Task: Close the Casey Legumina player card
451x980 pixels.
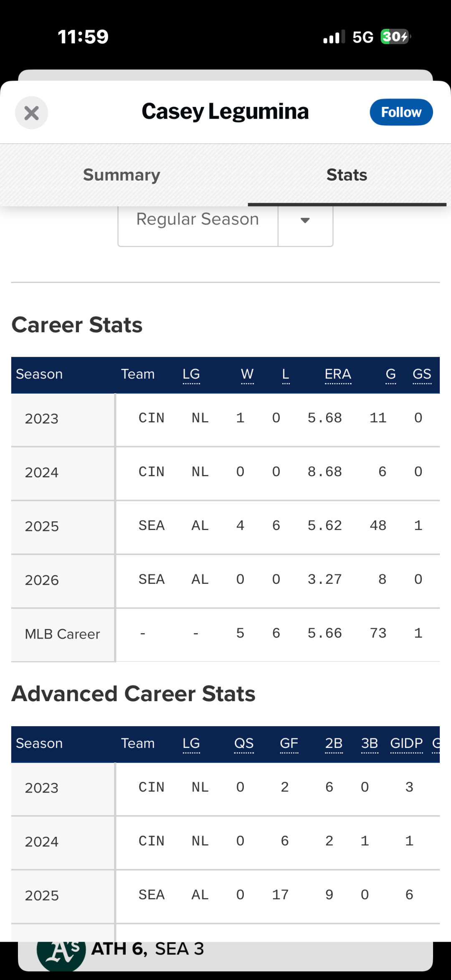Action: point(31,113)
